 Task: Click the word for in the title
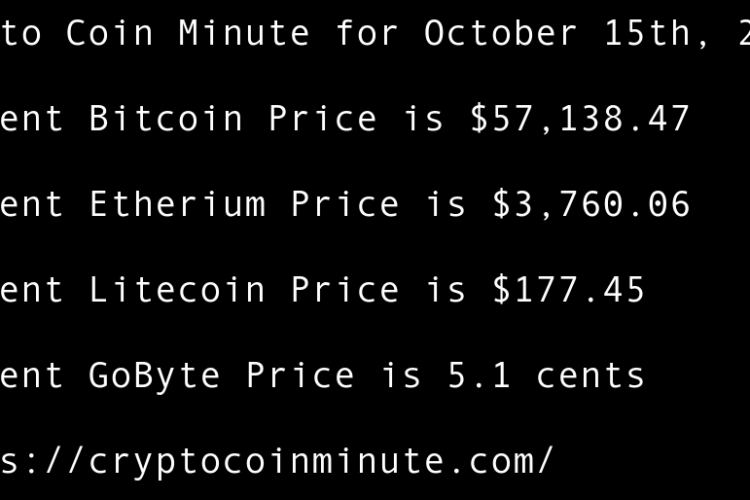pyautogui.click(x=367, y=33)
